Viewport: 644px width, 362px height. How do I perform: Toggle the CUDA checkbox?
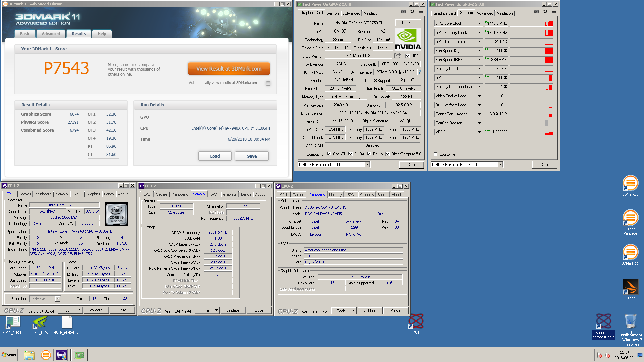coord(350,154)
